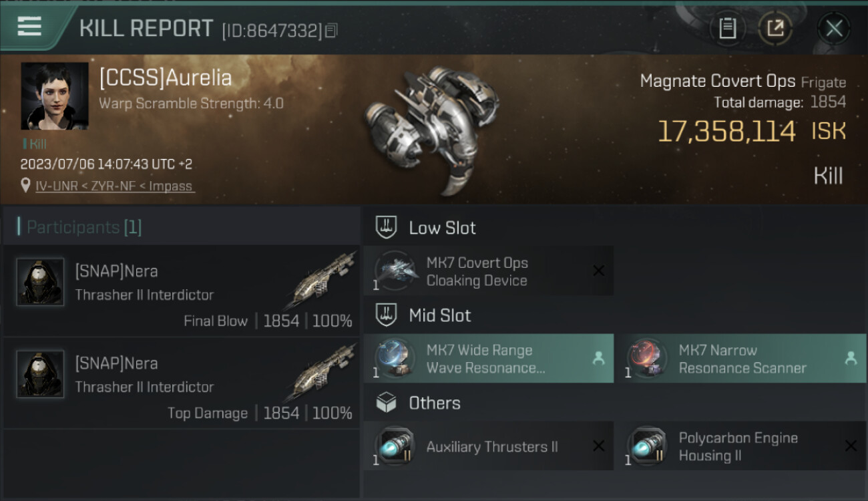The width and height of the screenshot is (868, 501).
Task: View Aurelia's character portrait
Action: 55,96
